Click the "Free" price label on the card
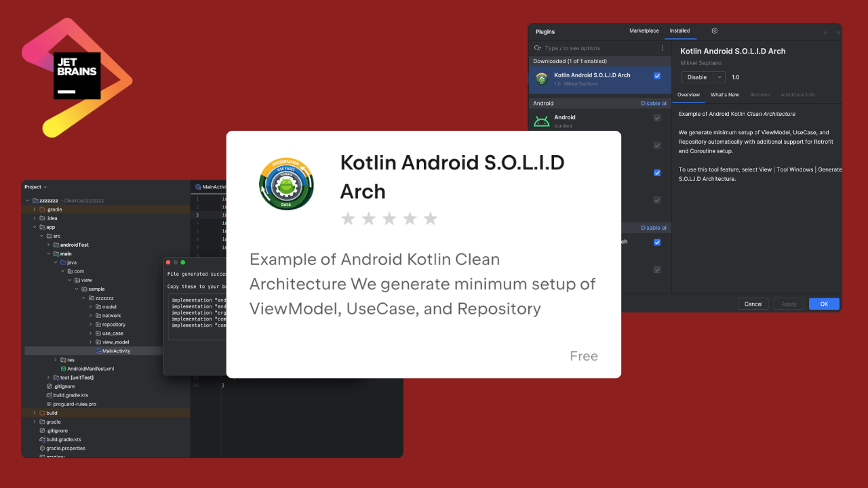 584,357
